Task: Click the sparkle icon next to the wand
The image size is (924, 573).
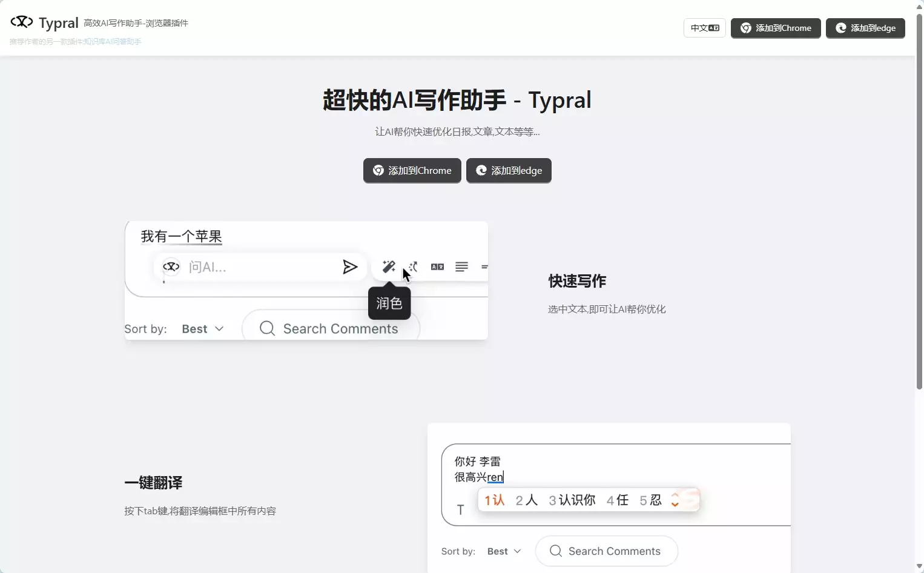Action: click(x=414, y=267)
